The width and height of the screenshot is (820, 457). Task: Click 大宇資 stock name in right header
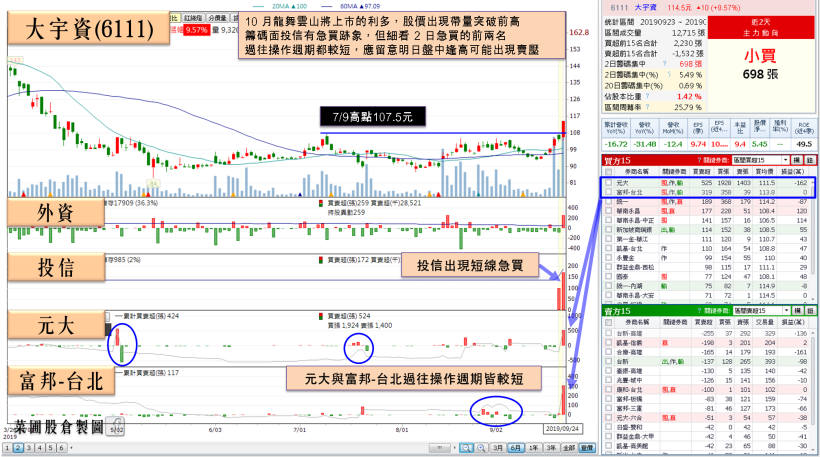tap(646, 7)
